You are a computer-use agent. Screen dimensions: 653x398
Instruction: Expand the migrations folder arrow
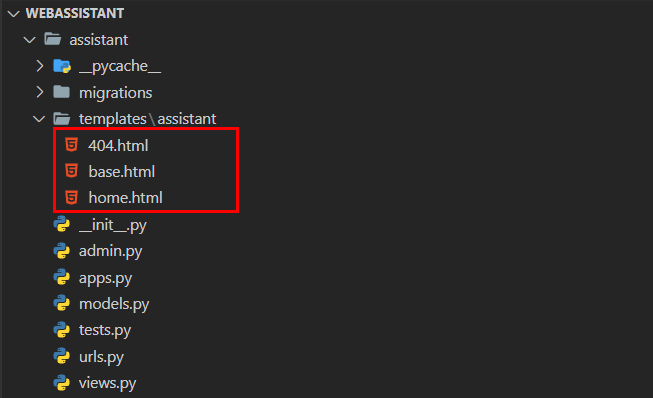pos(40,92)
